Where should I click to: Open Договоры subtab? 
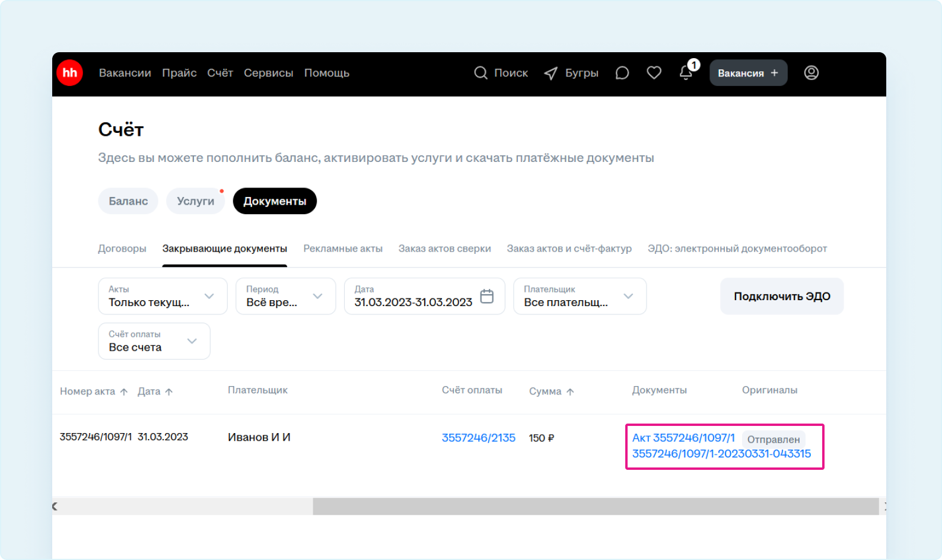click(122, 249)
